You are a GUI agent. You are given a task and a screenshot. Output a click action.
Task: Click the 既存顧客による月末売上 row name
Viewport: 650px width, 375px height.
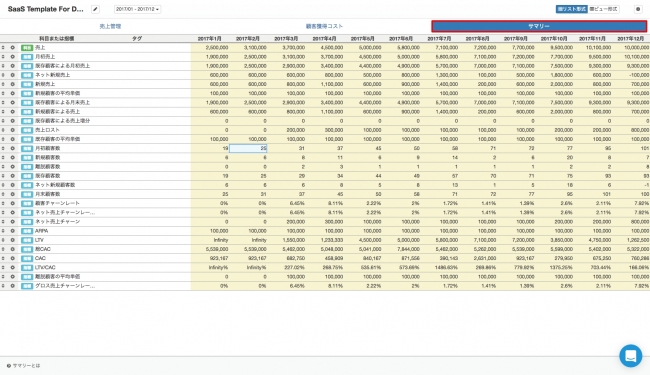tap(62, 102)
